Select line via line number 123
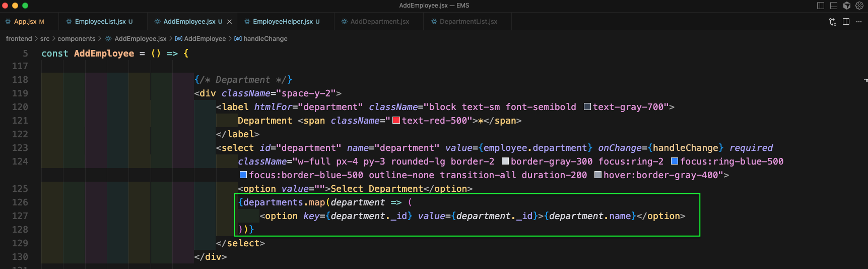 pyautogui.click(x=20, y=148)
